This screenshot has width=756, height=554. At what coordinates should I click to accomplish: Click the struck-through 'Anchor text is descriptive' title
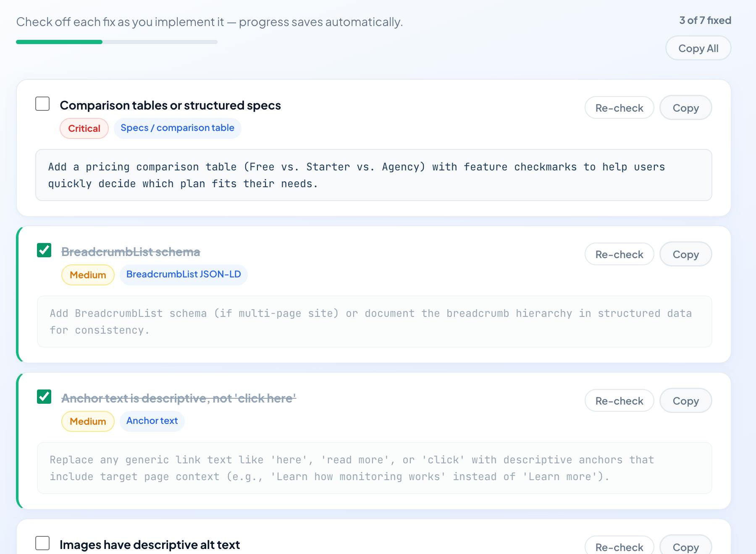(179, 398)
